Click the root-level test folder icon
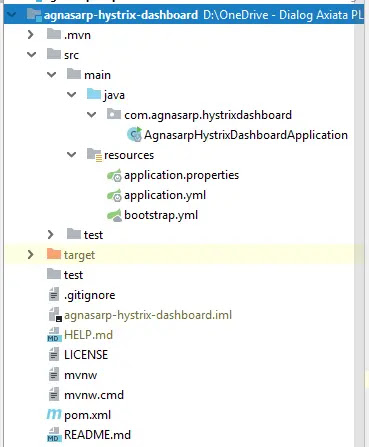 [x=54, y=274]
